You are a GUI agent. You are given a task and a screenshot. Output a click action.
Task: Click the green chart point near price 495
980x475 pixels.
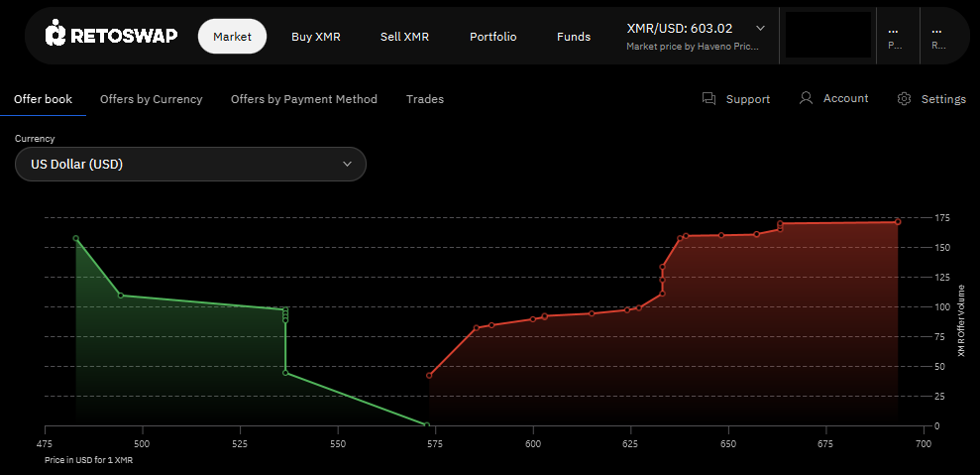[121, 296]
